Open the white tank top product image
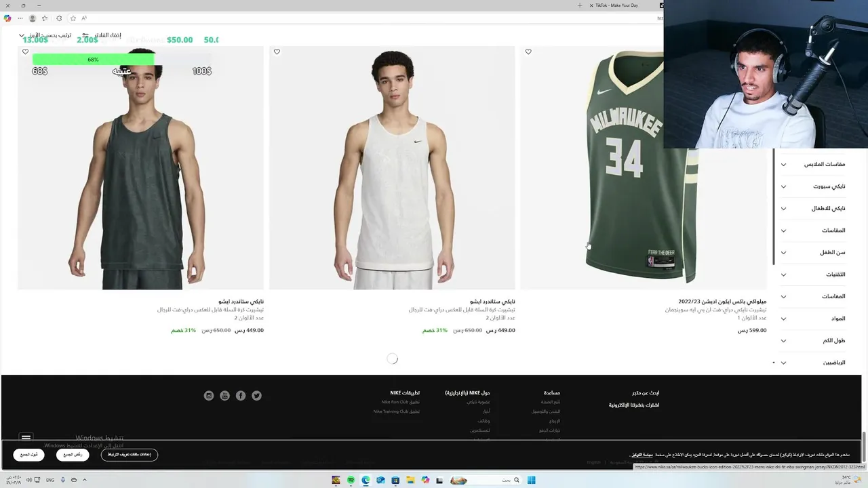 click(392, 168)
